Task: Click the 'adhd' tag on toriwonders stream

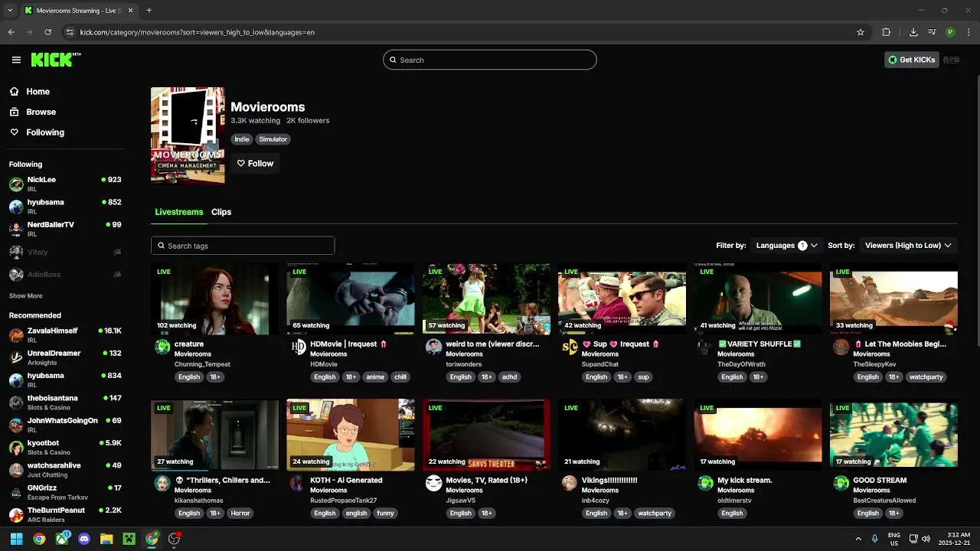Action: pos(510,377)
